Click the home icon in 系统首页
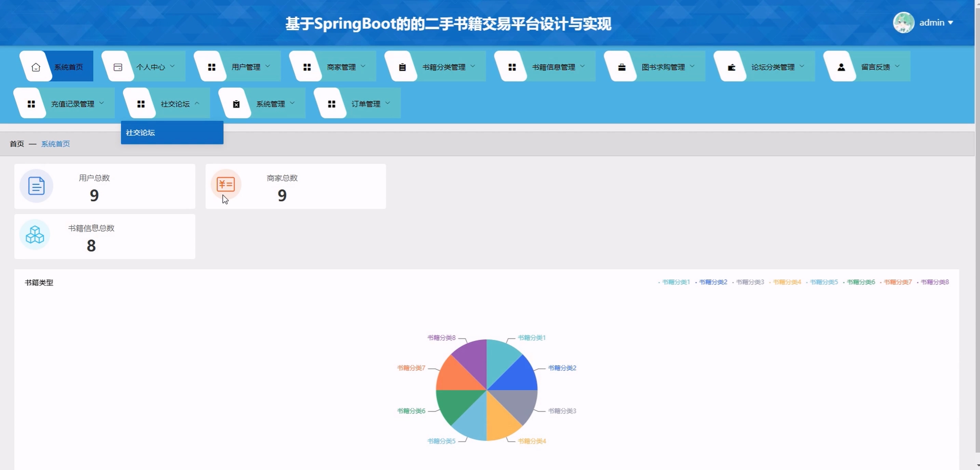The width and height of the screenshot is (980, 470). pos(36,67)
